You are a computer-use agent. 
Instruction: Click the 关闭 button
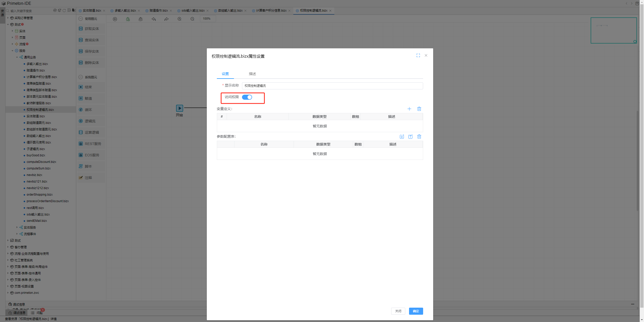[398, 311]
